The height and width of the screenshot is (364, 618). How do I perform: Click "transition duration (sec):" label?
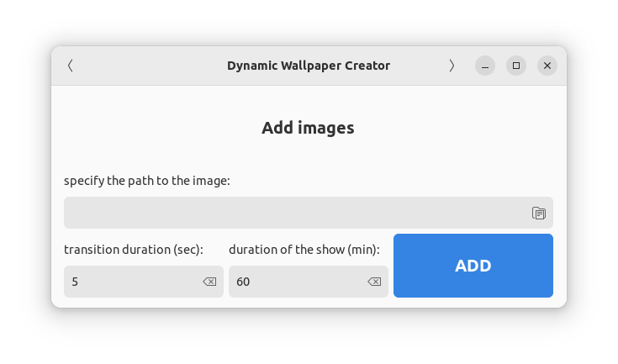pos(134,250)
